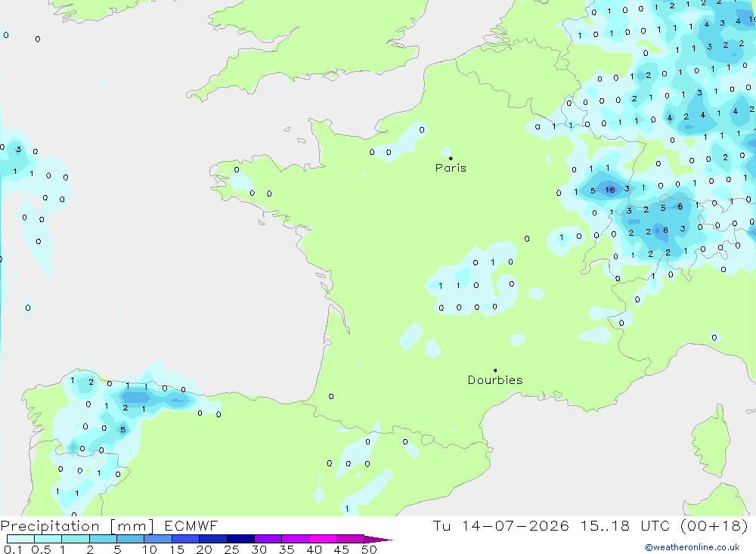Click the '40' legend scale label

coord(314,549)
